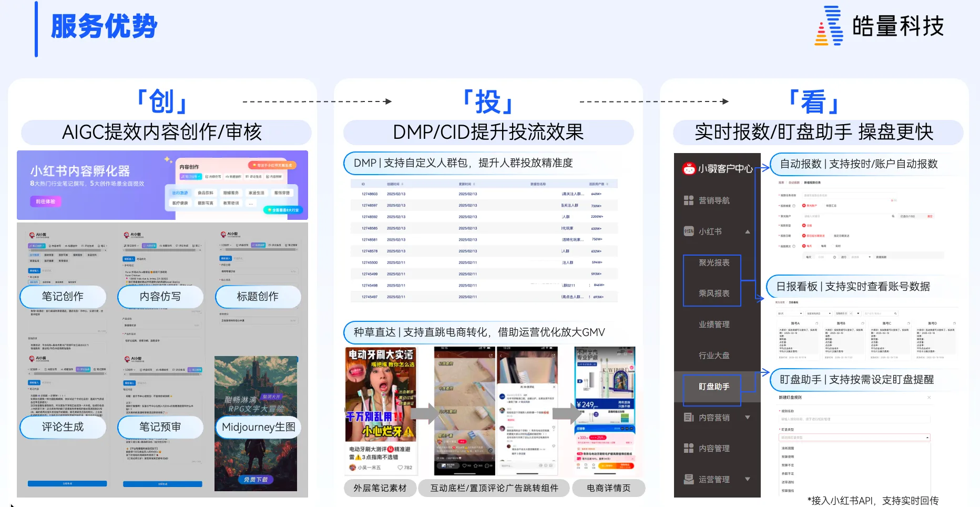The image size is (980, 507).
Task: Click the 小红书 icon in the sidebar
Action: 689,231
